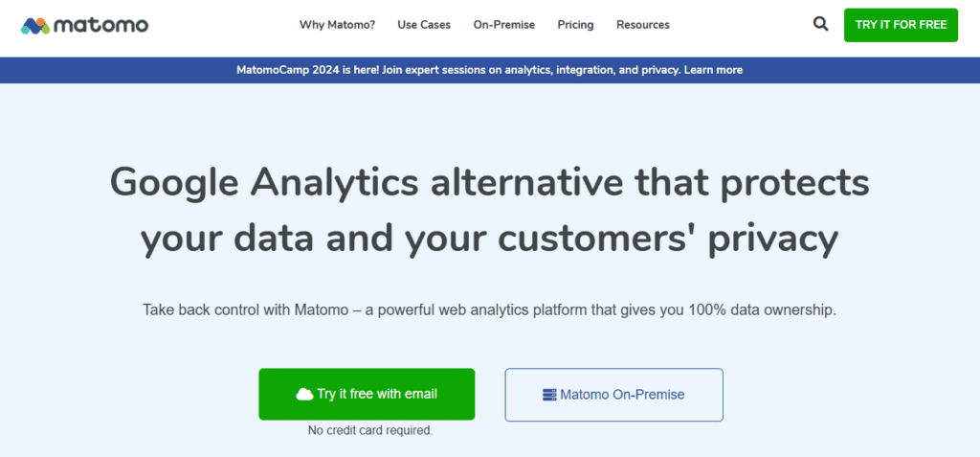The width and height of the screenshot is (980, 457).
Task: Click the Matomo colorful logo icon
Action: coord(35,25)
